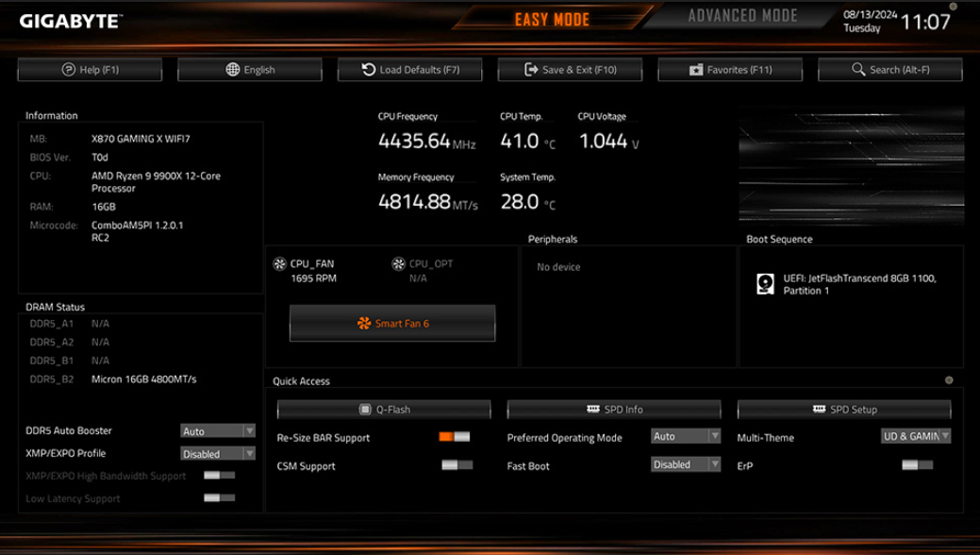Click the Save & Exit door icon

tap(531, 70)
